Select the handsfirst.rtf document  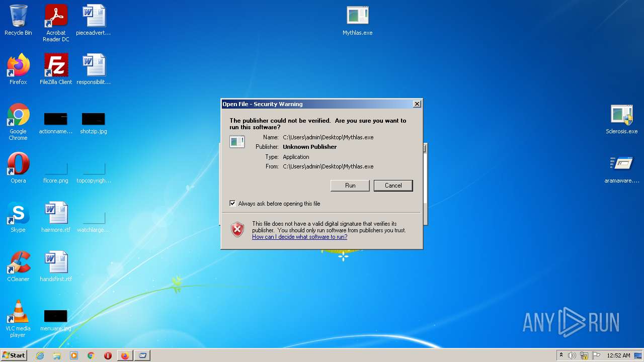(x=56, y=266)
